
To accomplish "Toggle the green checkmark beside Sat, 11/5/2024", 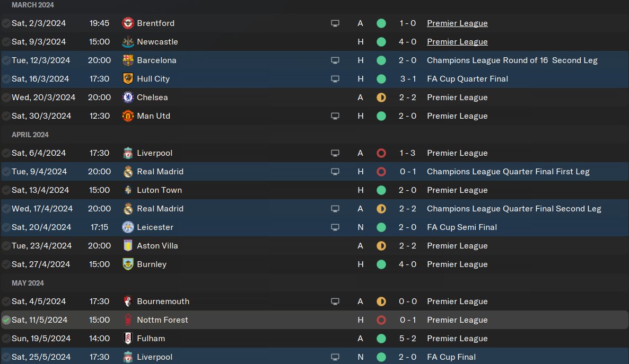I will click(x=6, y=320).
